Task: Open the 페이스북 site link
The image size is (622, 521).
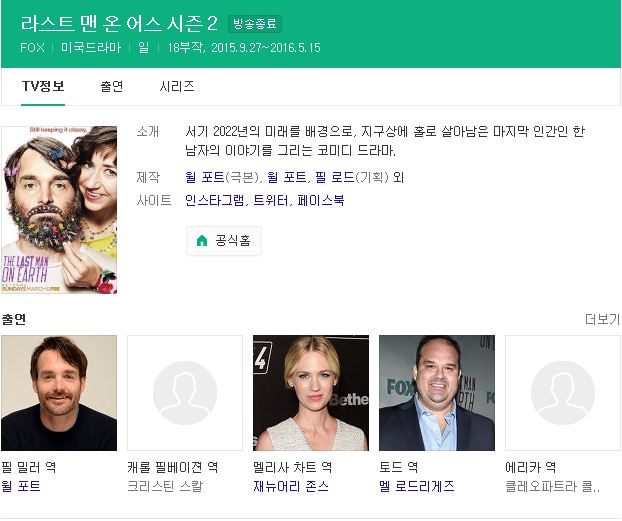Action: pyautogui.click(x=321, y=200)
